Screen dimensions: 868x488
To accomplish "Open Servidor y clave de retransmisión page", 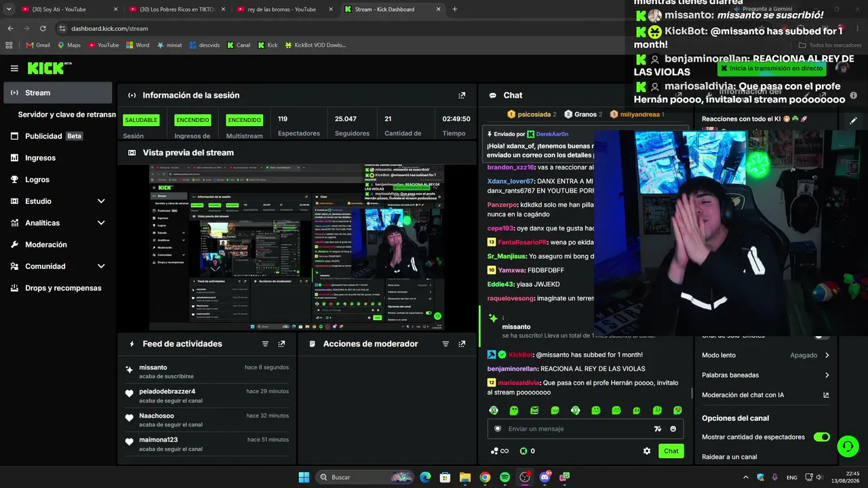I will click(66, 115).
